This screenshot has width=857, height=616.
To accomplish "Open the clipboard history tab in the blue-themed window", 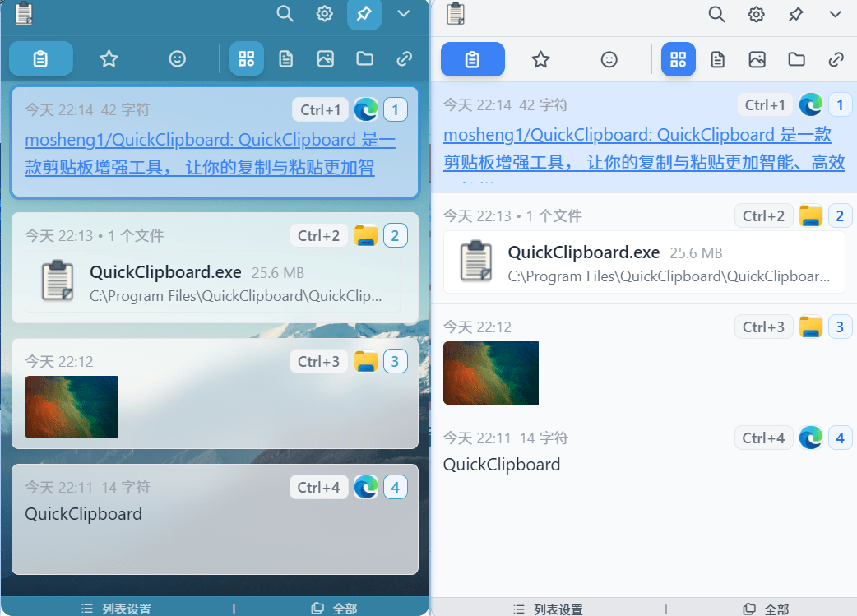I will 41,58.
